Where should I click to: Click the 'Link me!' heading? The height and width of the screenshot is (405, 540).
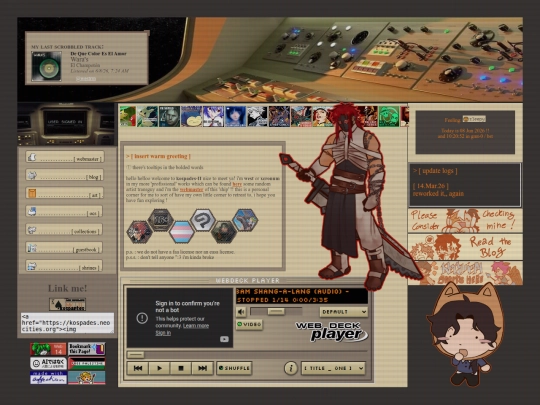point(68,288)
